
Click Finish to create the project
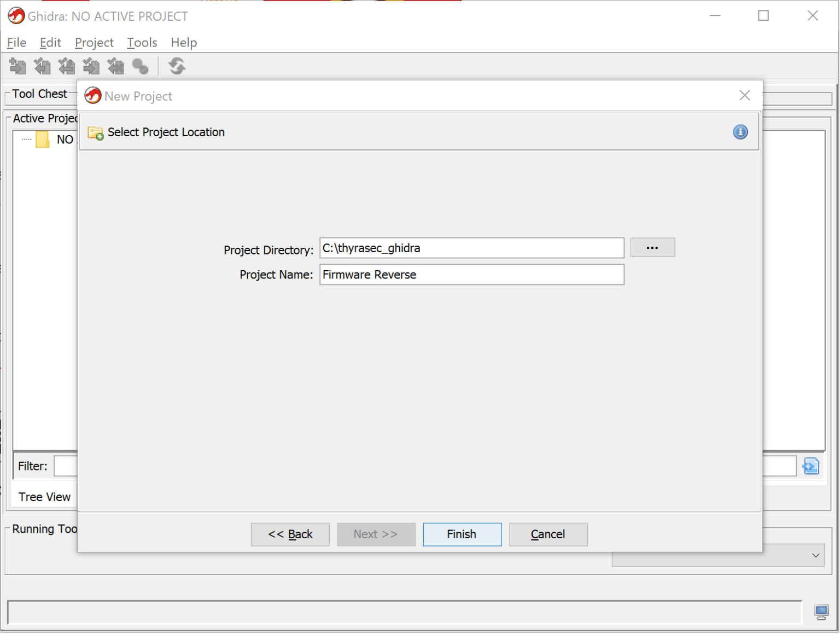pyautogui.click(x=462, y=534)
